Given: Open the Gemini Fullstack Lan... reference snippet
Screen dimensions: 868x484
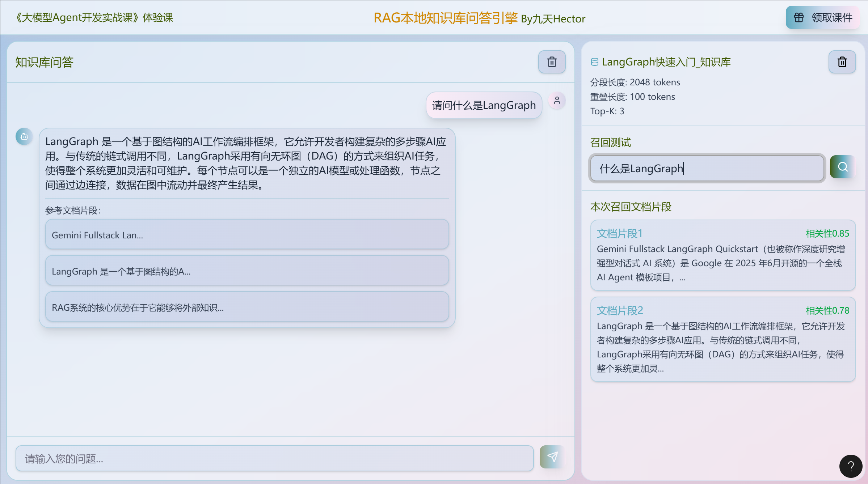Looking at the screenshot, I should (247, 235).
